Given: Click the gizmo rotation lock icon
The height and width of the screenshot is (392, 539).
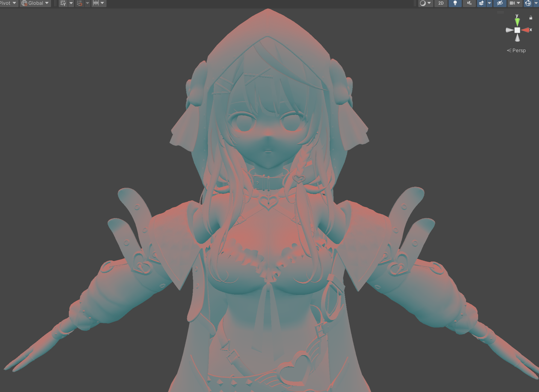Looking at the screenshot, I should 531,18.
